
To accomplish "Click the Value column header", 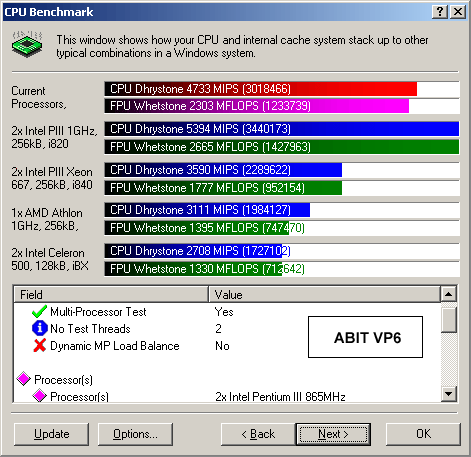I will pyautogui.click(x=324, y=294).
